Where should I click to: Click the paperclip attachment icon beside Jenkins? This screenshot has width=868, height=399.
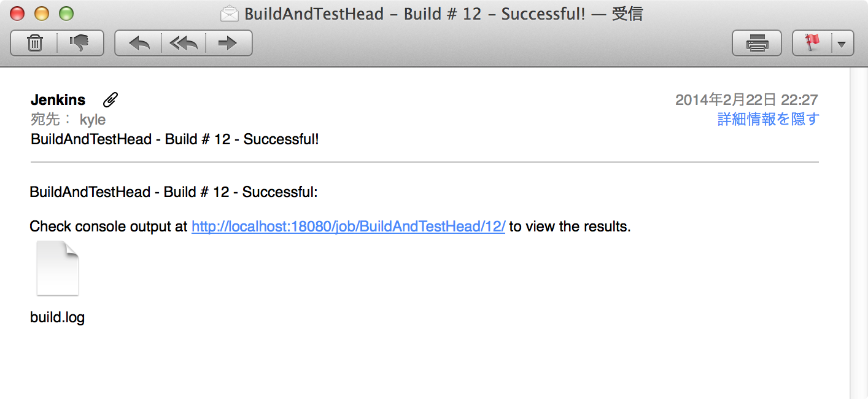click(110, 99)
